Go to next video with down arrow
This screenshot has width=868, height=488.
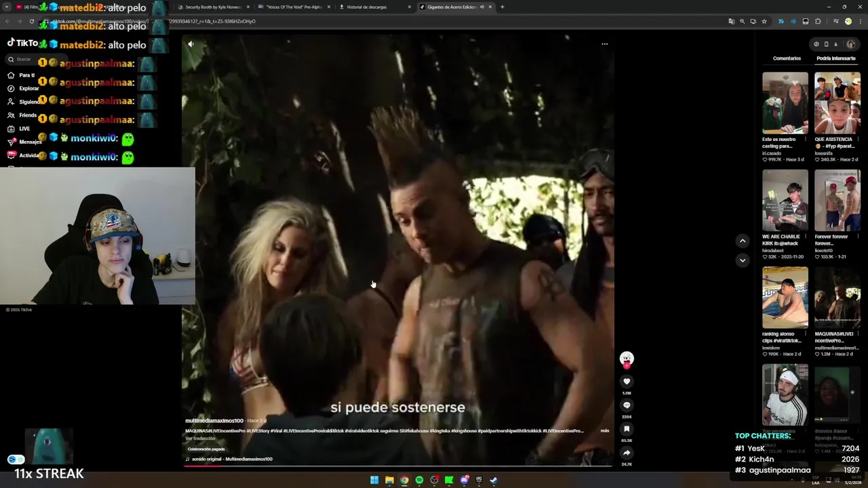(x=743, y=260)
